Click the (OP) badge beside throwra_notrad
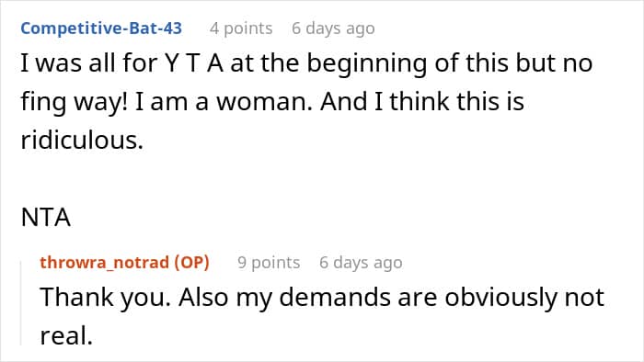 pos(191,263)
